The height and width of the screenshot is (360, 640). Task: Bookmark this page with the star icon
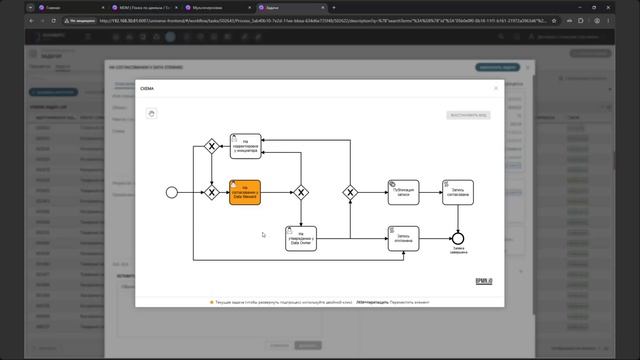point(554,20)
